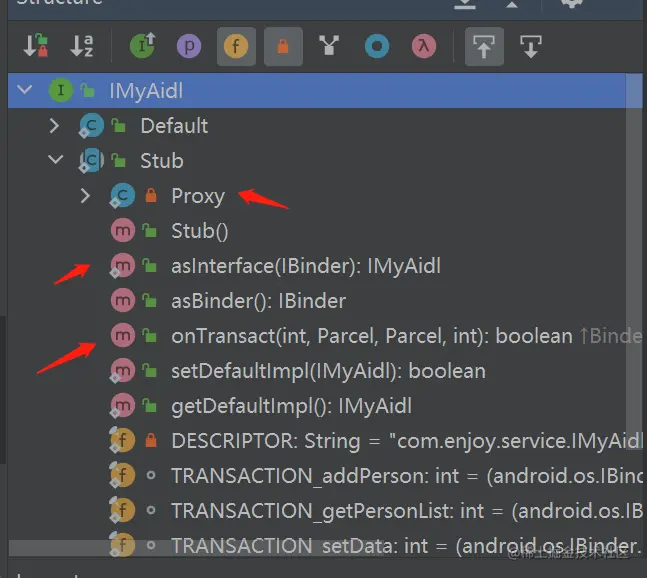This screenshot has height=578, width=647.
Task: Click the private lock icon beside DESCRIPTOR
Action: pyautogui.click(x=151, y=441)
